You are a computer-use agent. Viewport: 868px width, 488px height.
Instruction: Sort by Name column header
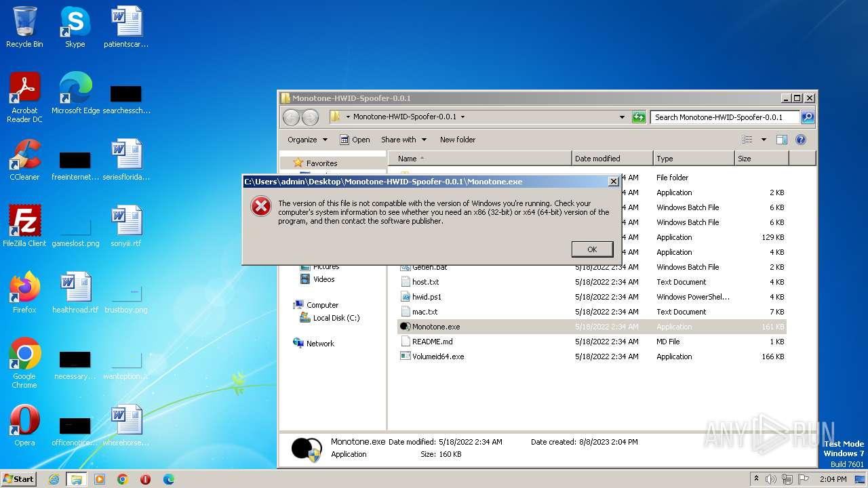[479, 159]
